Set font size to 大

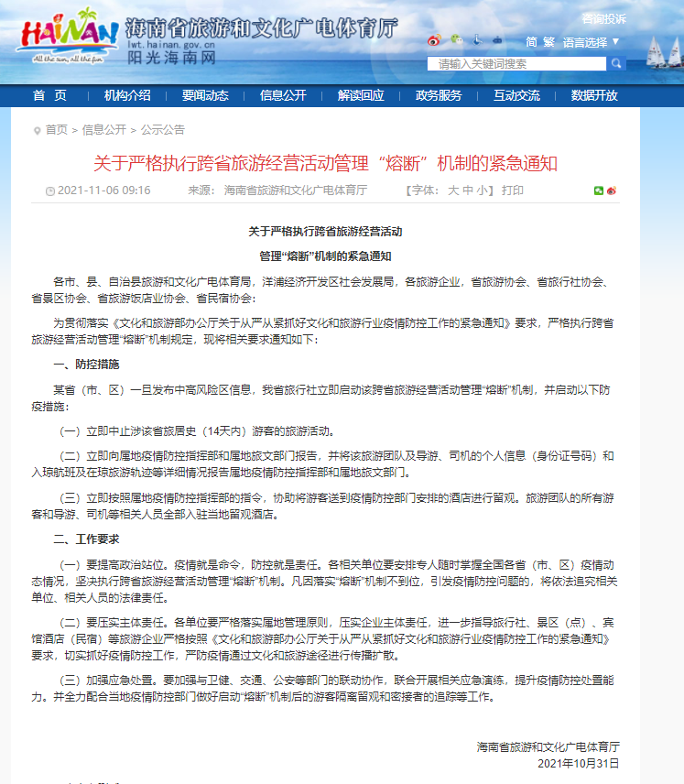pyautogui.click(x=453, y=191)
